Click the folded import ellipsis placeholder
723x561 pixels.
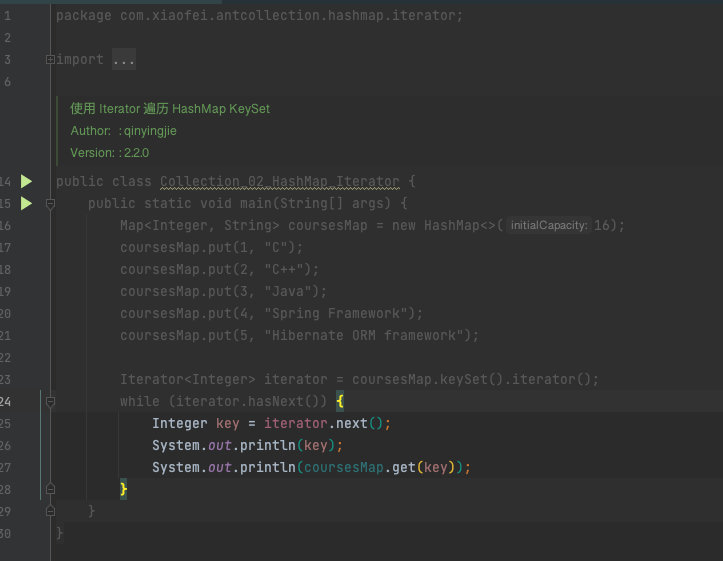(123, 60)
